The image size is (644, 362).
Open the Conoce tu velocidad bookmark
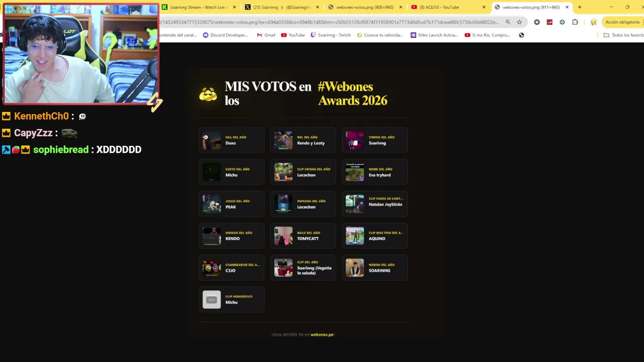pos(380,35)
